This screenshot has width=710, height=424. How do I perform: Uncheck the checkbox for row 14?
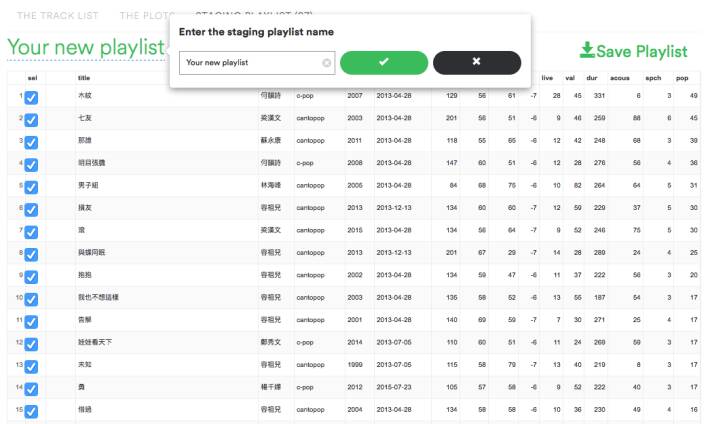click(x=31, y=389)
